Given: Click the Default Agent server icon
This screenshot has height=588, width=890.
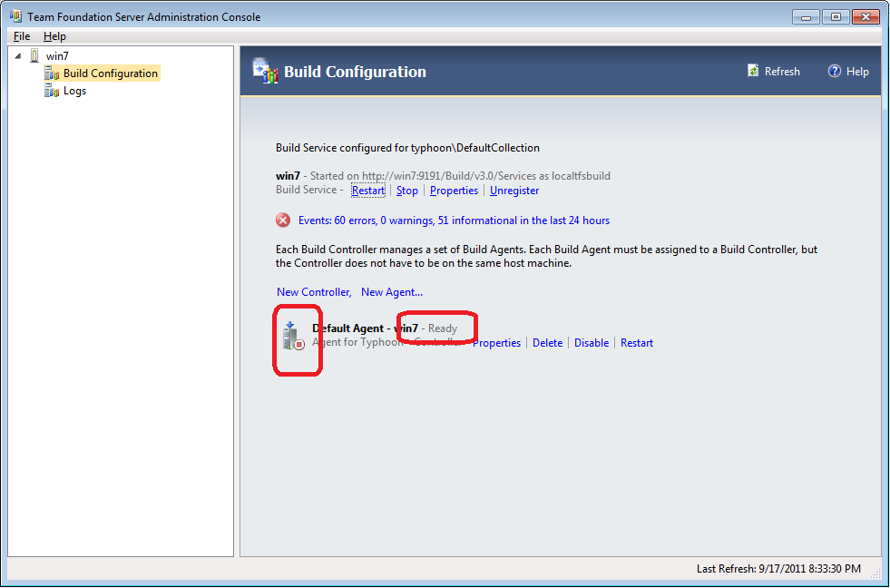Looking at the screenshot, I should click(293, 336).
